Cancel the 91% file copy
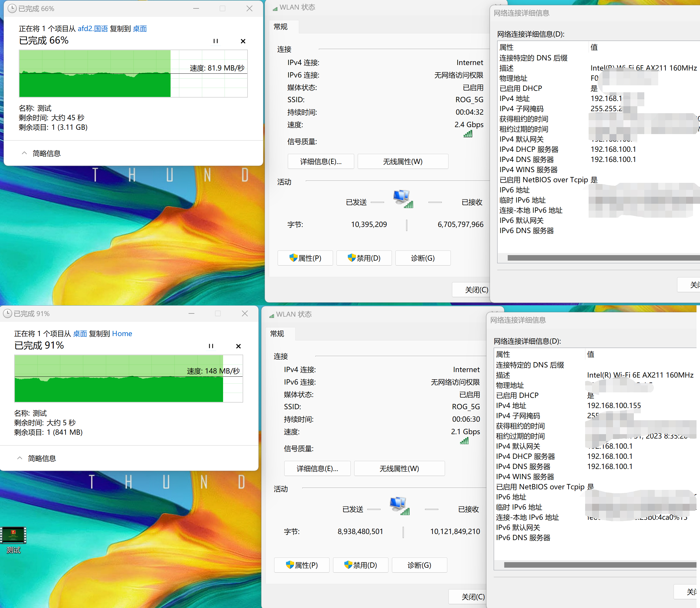This screenshot has height=608, width=700. tap(238, 346)
